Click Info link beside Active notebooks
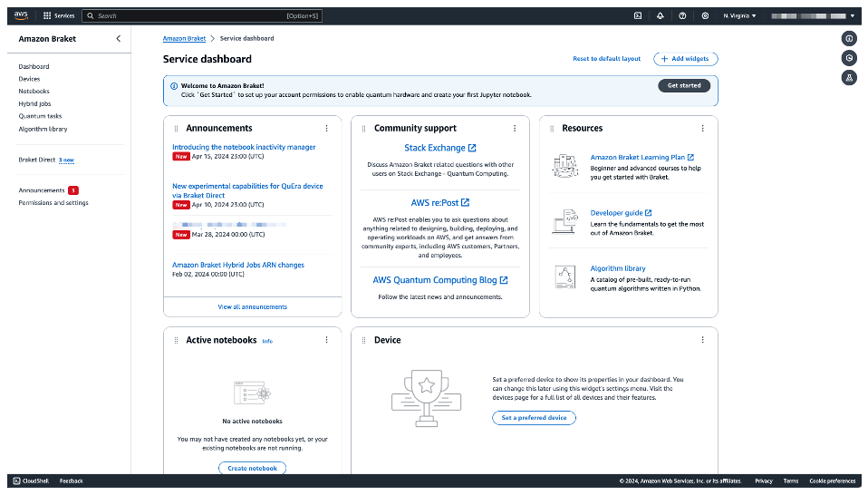Viewport: 868px width, 495px height. 267,341
